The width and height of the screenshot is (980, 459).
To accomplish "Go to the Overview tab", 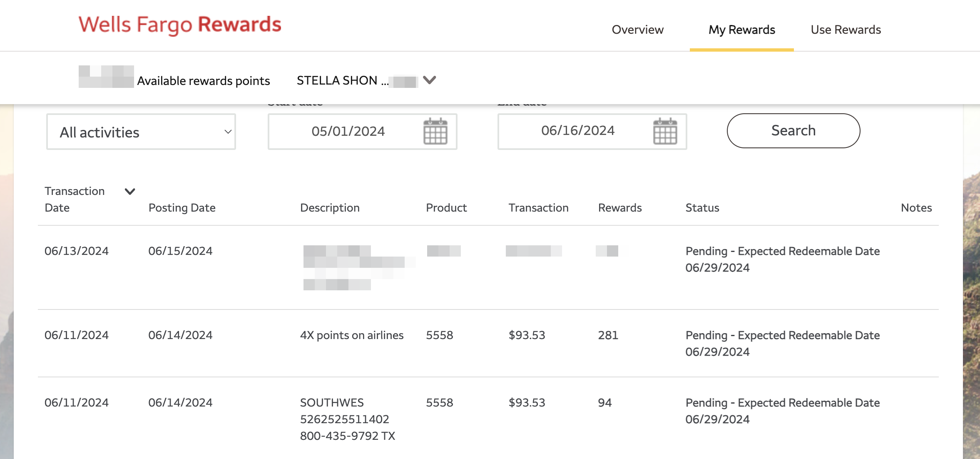I will [x=637, y=30].
